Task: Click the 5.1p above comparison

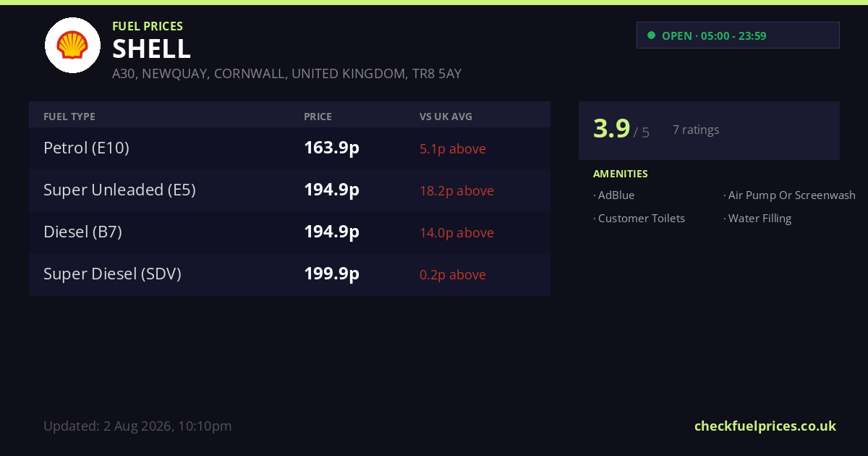Action: coord(453,149)
